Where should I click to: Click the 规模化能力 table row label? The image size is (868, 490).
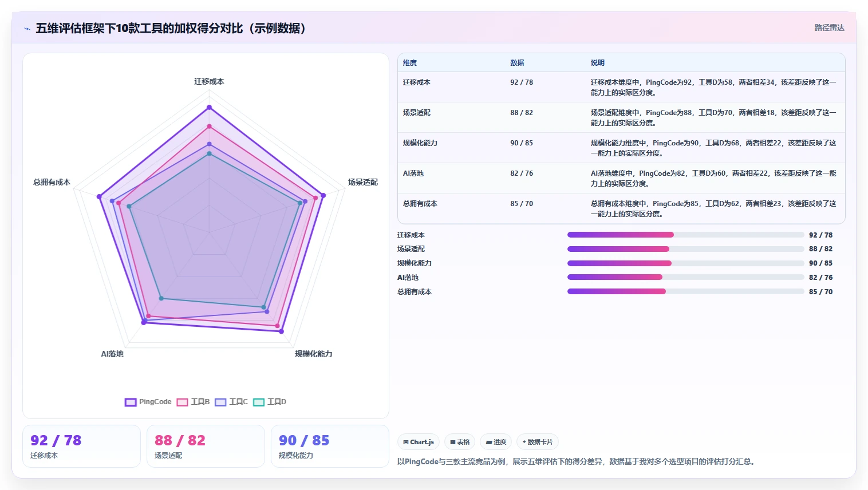coord(420,143)
